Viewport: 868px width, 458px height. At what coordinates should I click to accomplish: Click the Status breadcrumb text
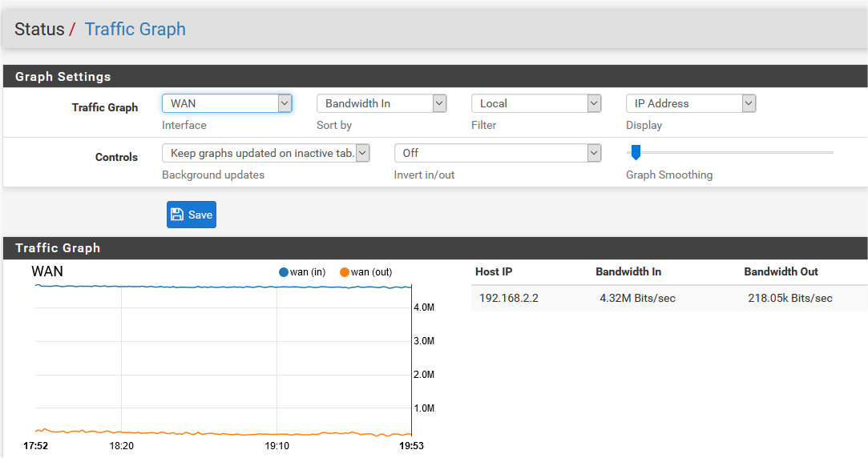pos(39,29)
